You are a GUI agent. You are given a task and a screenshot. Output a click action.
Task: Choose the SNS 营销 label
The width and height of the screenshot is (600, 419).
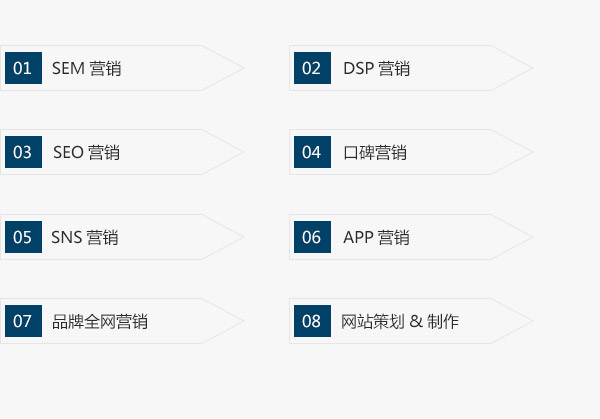(85, 237)
